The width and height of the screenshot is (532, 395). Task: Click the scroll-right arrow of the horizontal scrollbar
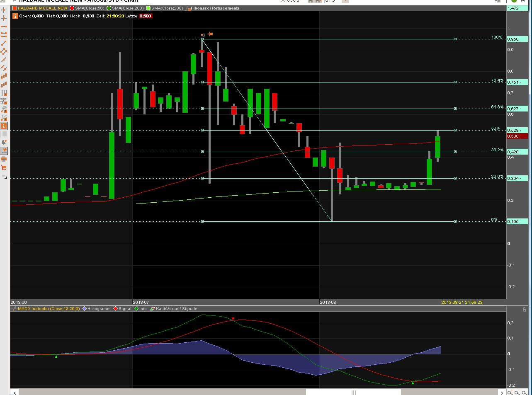click(502, 392)
